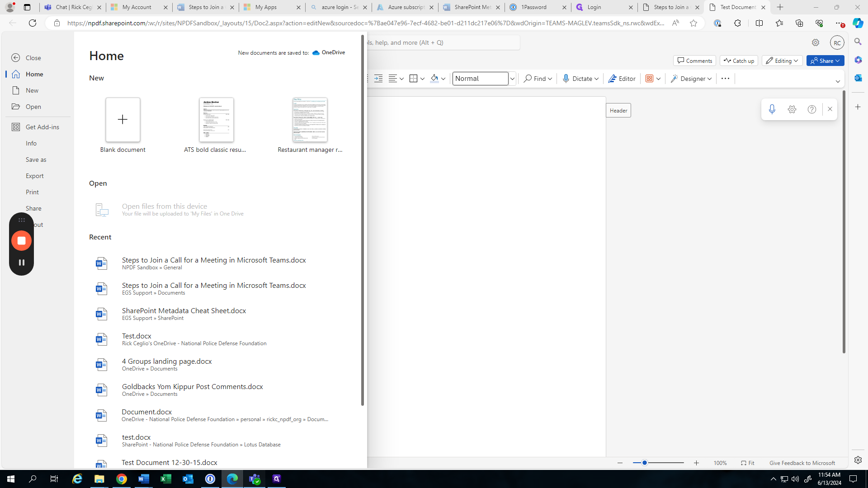Image resolution: width=868 pixels, height=488 pixels.
Task: Collapse the ribbon with the chevron
Action: pyautogui.click(x=838, y=82)
